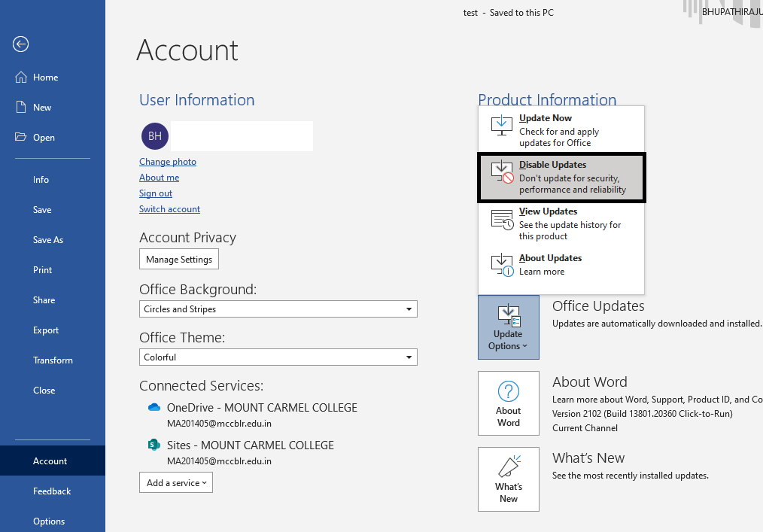Expand the Add a service dropdown

175,483
